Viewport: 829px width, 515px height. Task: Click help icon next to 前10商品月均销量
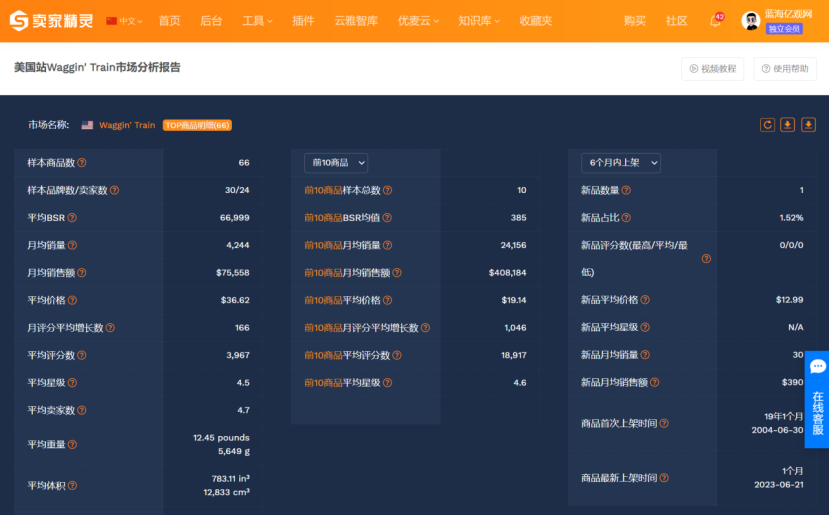388,245
